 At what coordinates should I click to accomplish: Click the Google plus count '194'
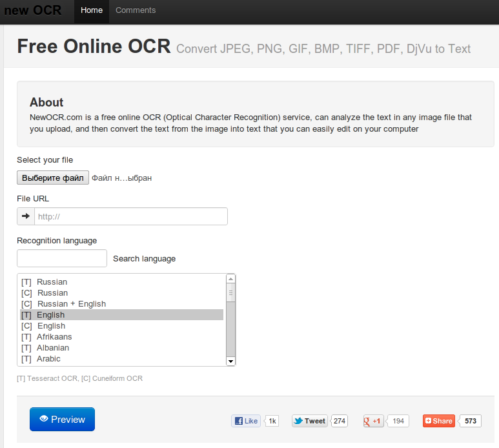[398, 421]
